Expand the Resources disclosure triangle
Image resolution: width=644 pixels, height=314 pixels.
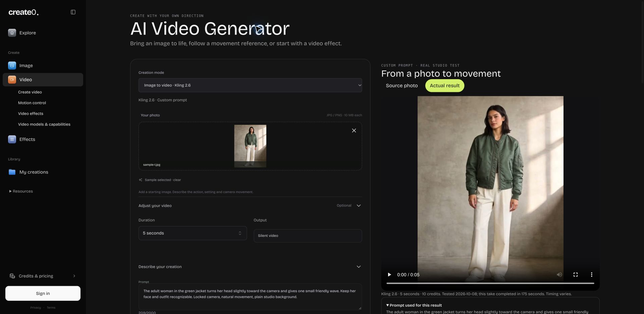point(10,191)
